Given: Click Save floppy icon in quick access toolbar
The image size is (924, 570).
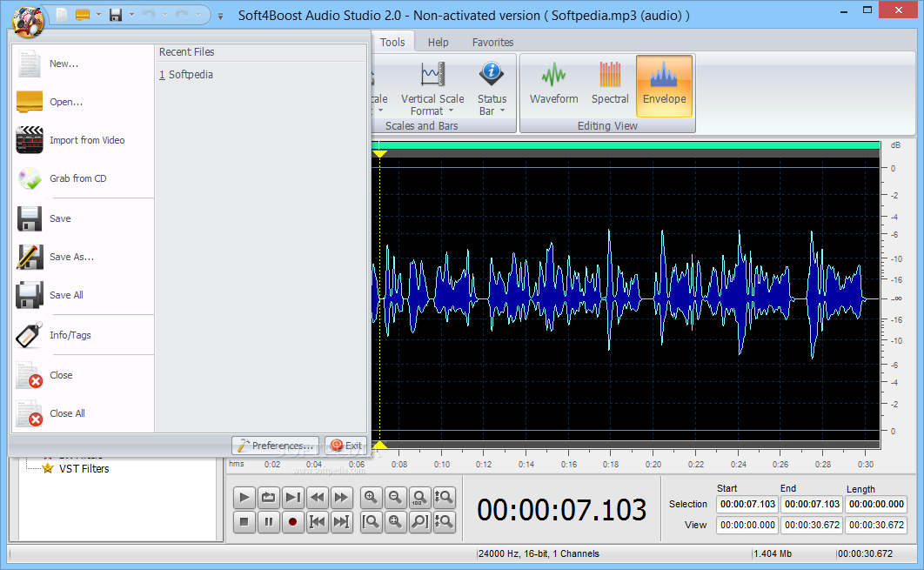Looking at the screenshot, I should pos(116,15).
